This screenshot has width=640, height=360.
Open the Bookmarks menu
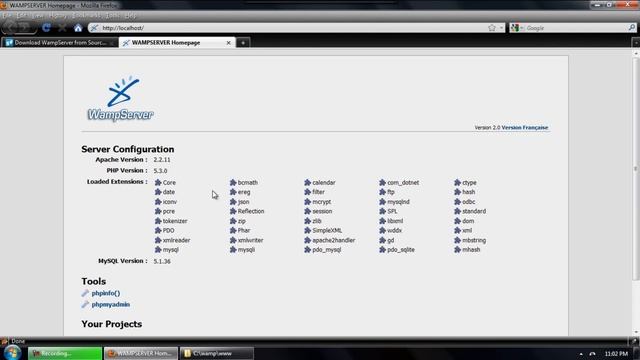(85, 16)
